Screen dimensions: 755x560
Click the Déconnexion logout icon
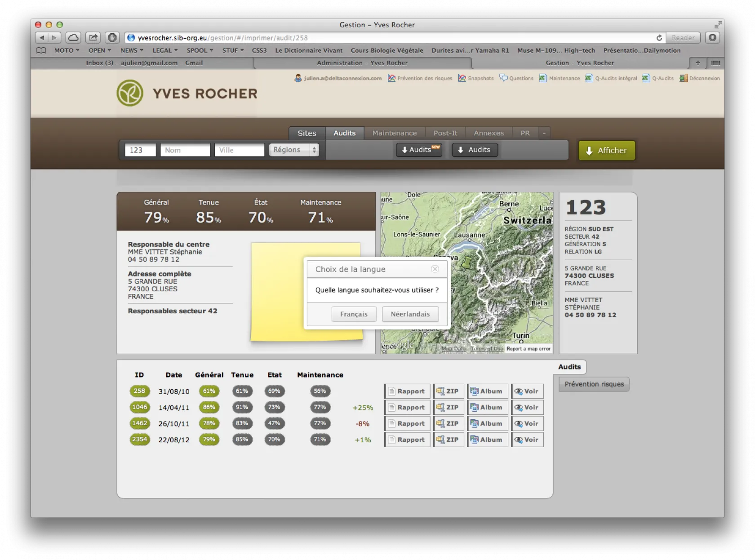[x=683, y=78]
